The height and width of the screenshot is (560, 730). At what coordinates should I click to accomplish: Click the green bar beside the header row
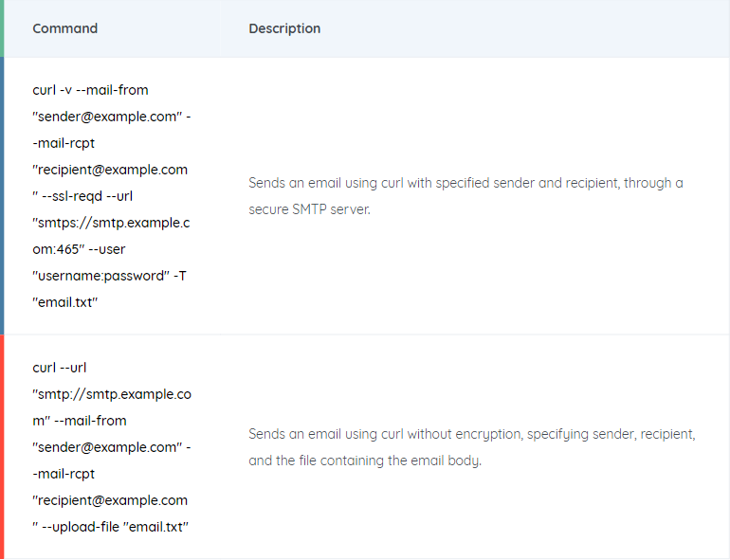click(2, 28)
